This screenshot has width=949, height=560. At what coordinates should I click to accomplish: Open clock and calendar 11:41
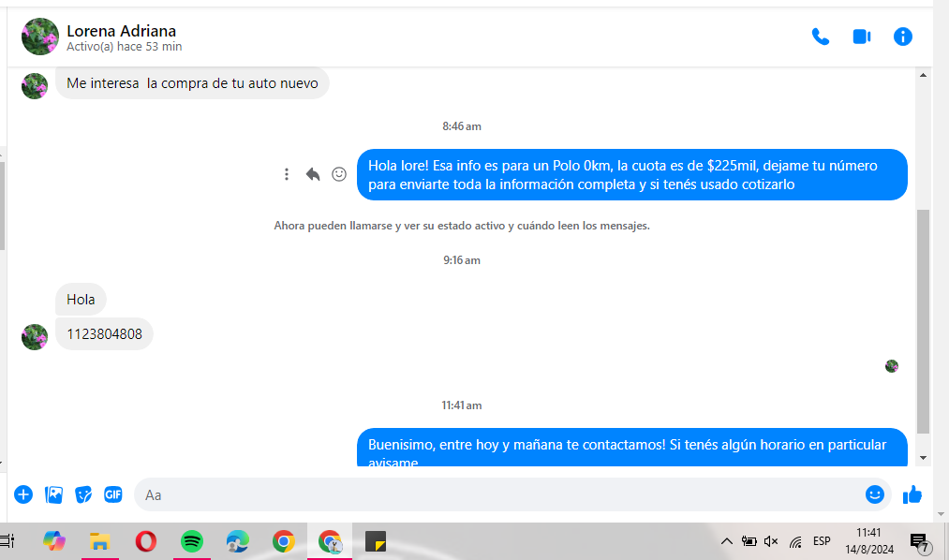point(869,541)
